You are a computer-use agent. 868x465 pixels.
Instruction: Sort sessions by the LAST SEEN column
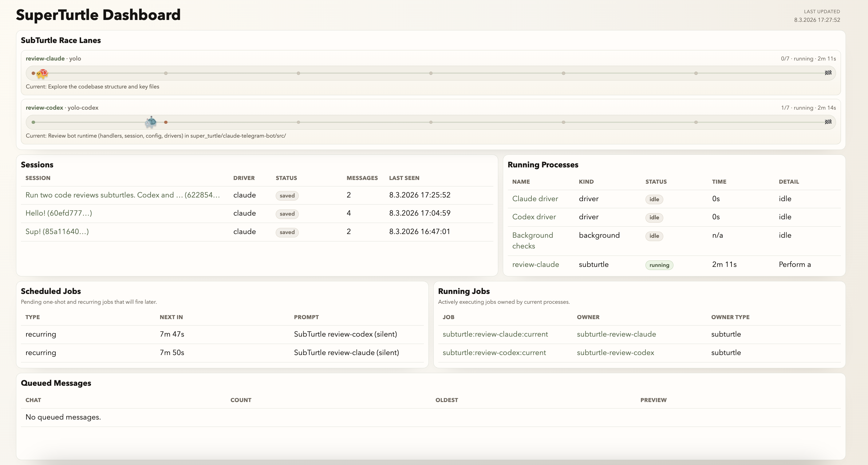[404, 178]
